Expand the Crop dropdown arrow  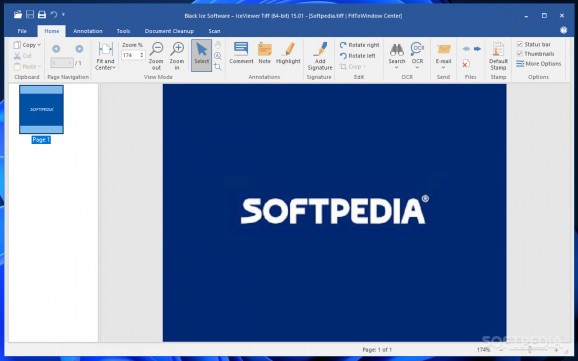click(x=365, y=67)
